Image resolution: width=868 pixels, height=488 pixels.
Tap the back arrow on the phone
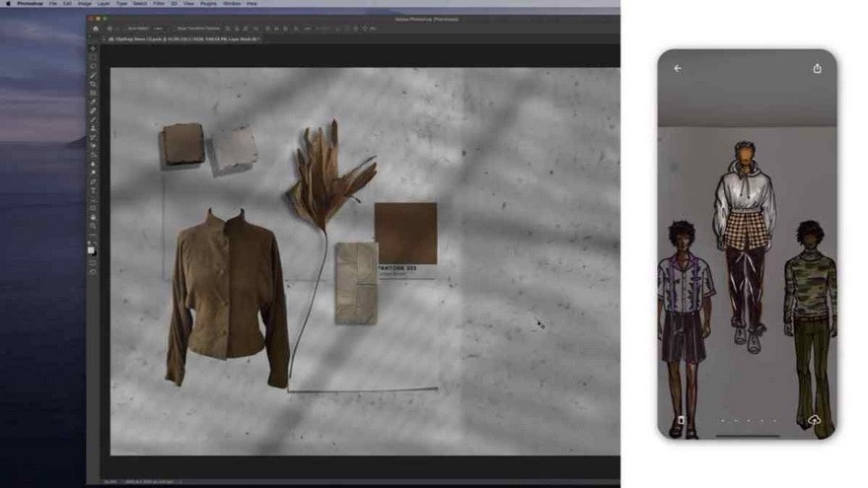pos(678,68)
